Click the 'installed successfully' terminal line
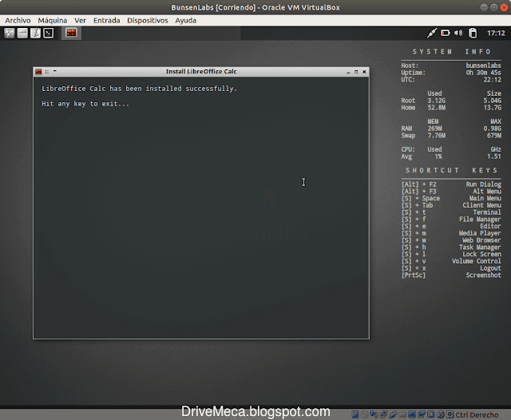 point(139,89)
